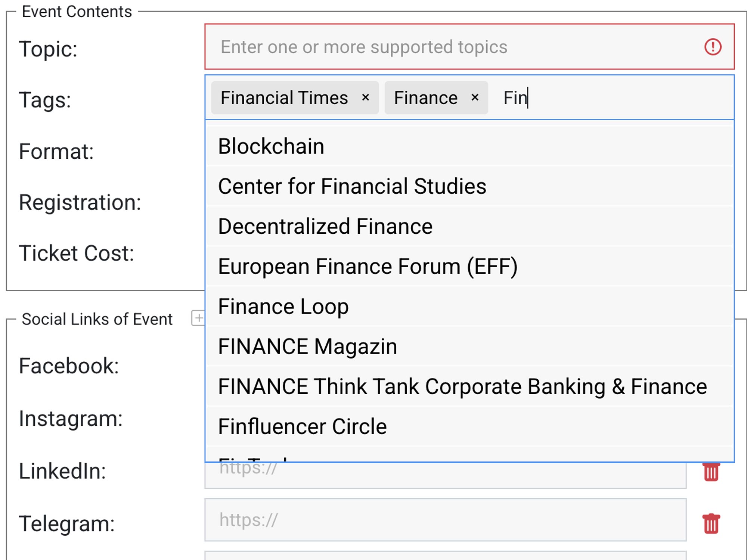Delete the LinkedIn link using the trash icon
This screenshot has height=560, width=747.
[x=712, y=472]
